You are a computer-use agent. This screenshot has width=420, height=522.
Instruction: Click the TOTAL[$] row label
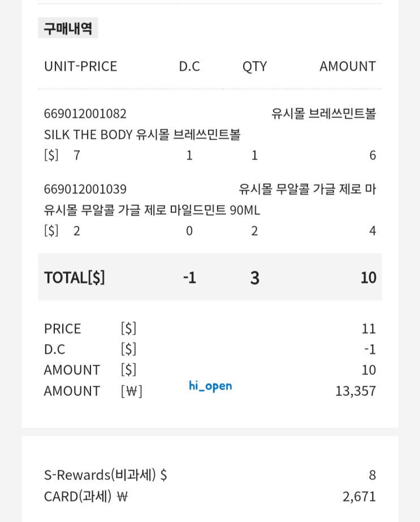(x=75, y=278)
